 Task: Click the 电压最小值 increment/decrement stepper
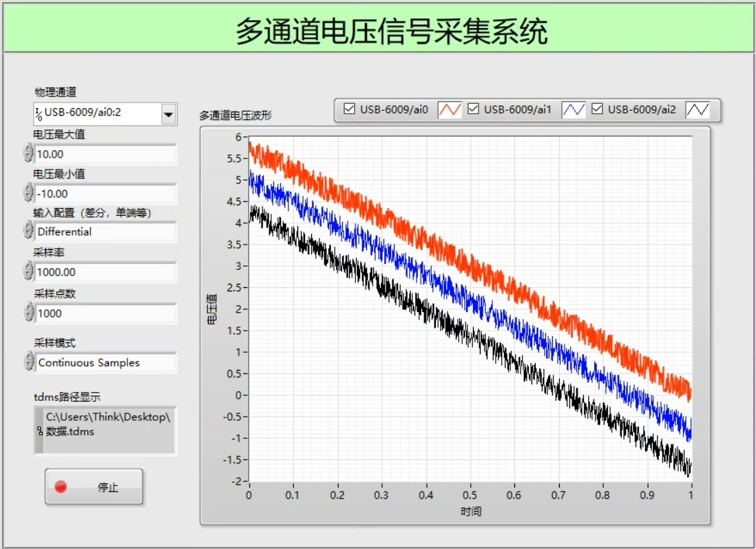point(28,192)
